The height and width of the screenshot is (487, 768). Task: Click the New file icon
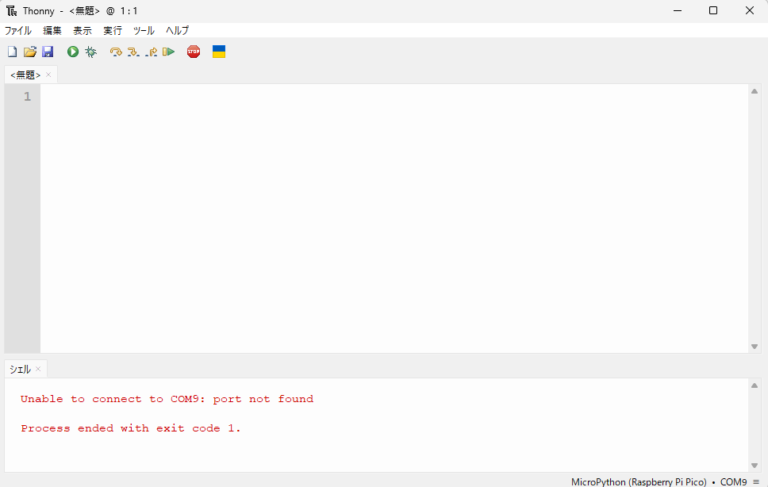pyautogui.click(x=12, y=52)
